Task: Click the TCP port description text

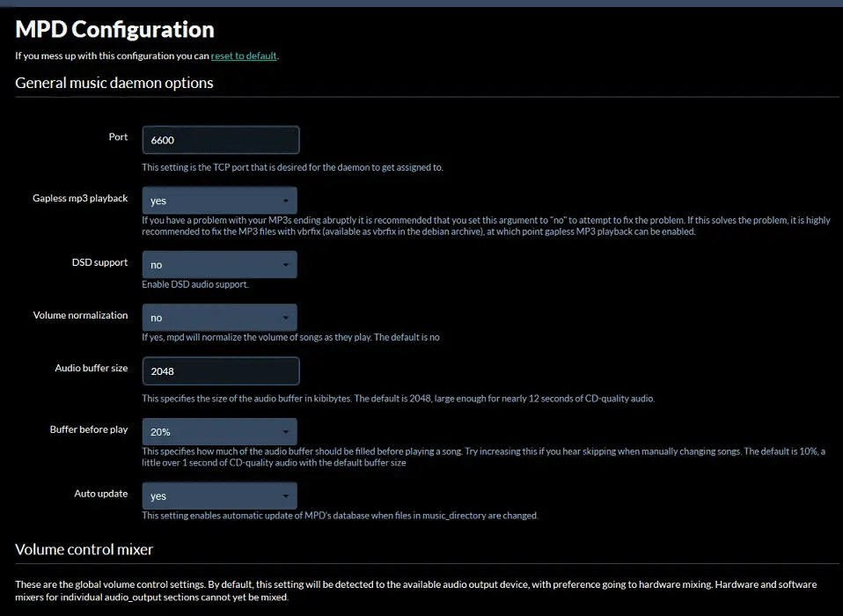Action: point(292,167)
